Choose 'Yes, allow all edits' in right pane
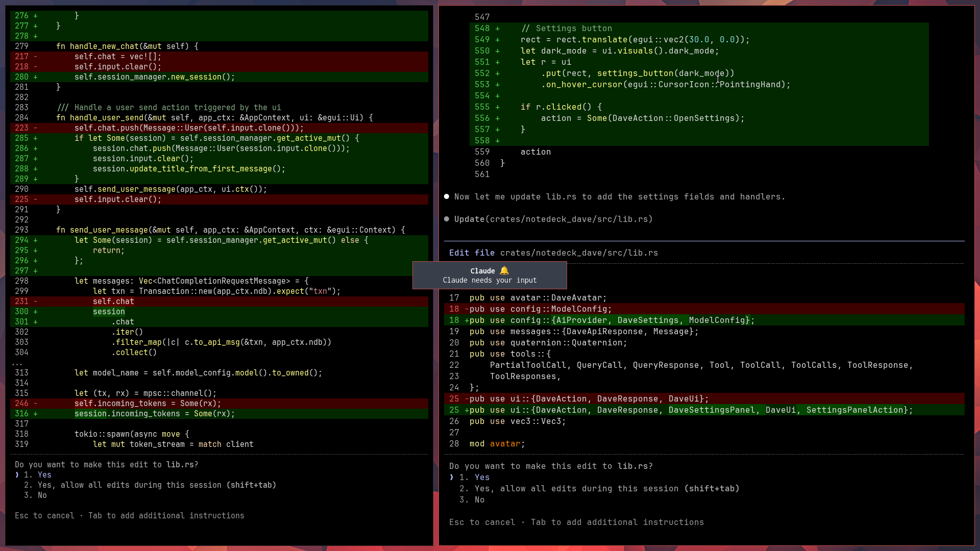Image resolution: width=980 pixels, height=551 pixels. click(x=606, y=488)
